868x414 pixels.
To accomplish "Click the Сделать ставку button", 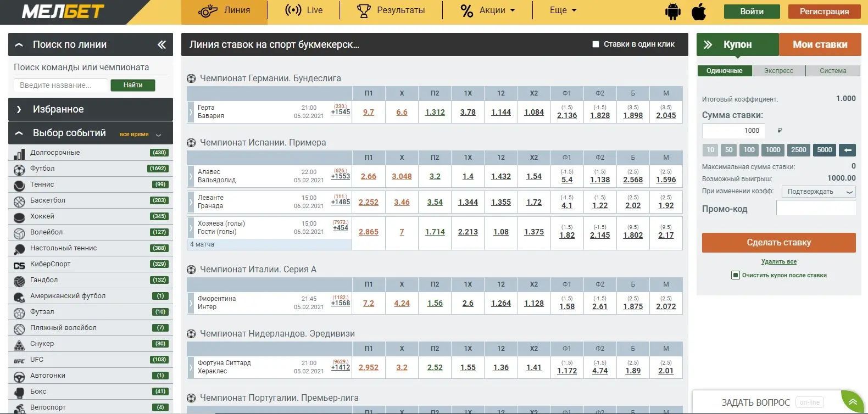I will 779,243.
